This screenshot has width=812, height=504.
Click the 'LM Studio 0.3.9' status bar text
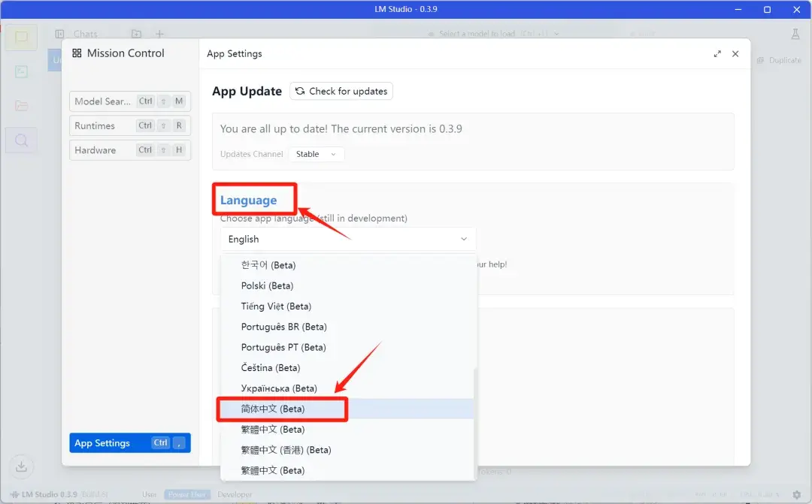pos(49,495)
